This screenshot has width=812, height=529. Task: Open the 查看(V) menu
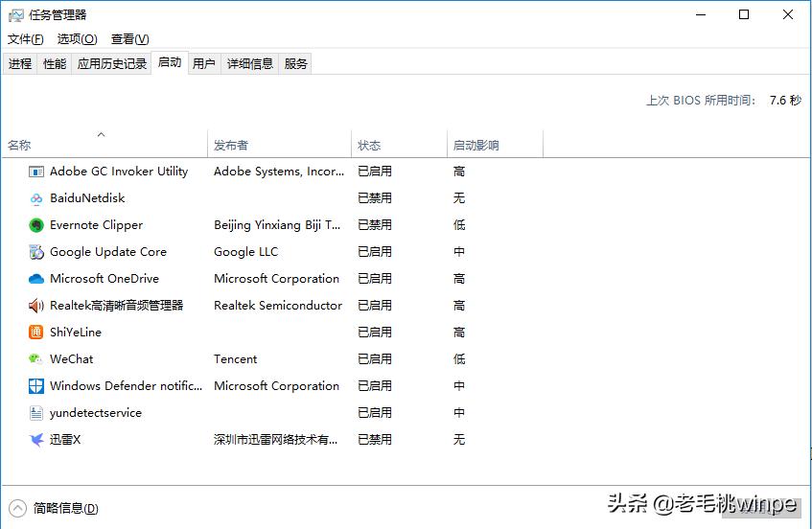click(x=130, y=39)
